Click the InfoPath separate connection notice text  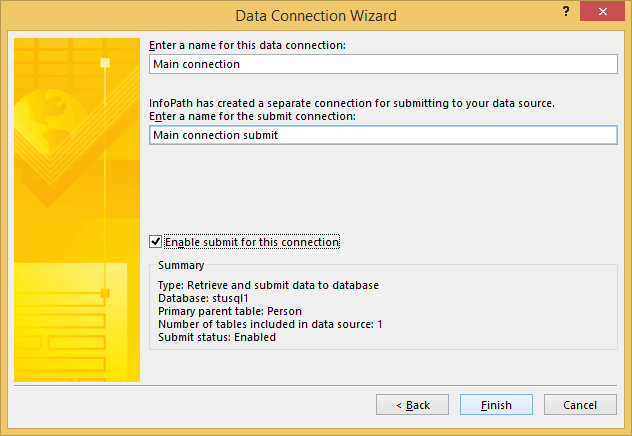click(x=350, y=103)
